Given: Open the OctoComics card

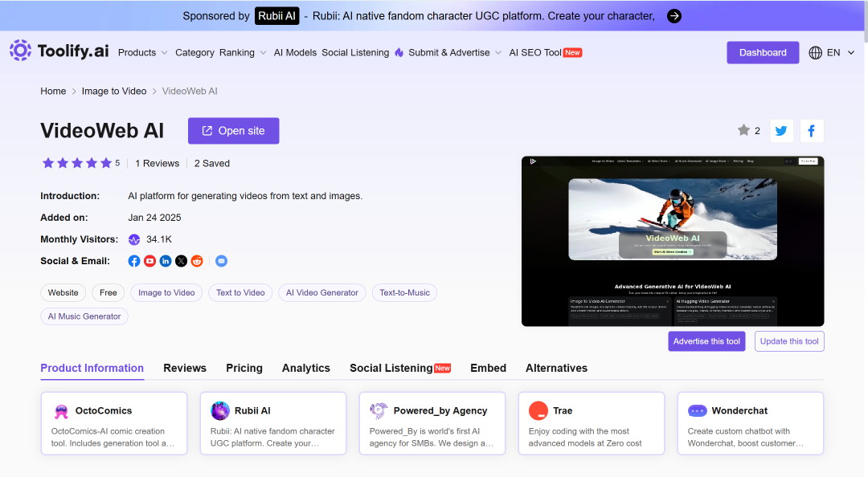Looking at the screenshot, I should 114,423.
